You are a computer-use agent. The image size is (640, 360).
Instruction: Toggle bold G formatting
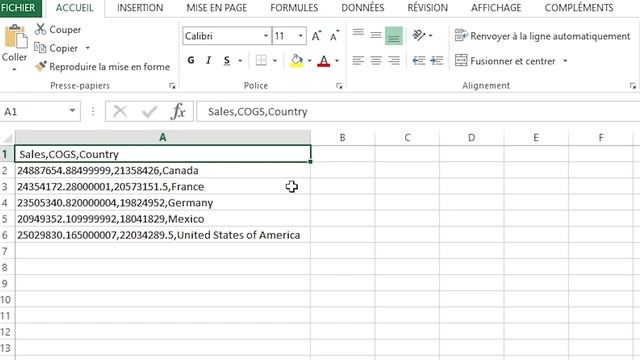(191, 60)
